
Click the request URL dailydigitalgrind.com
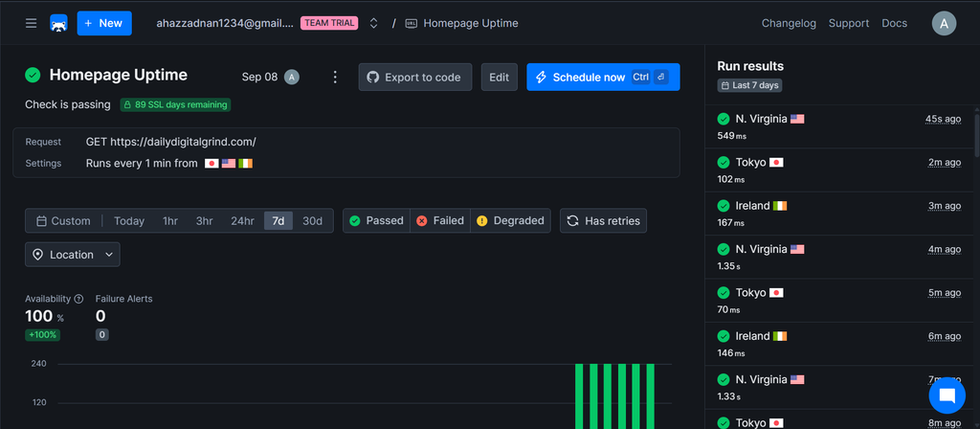[x=183, y=142]
